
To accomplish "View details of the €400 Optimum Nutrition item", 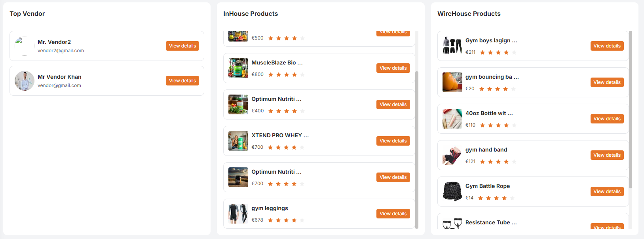I will click(393, 104).
